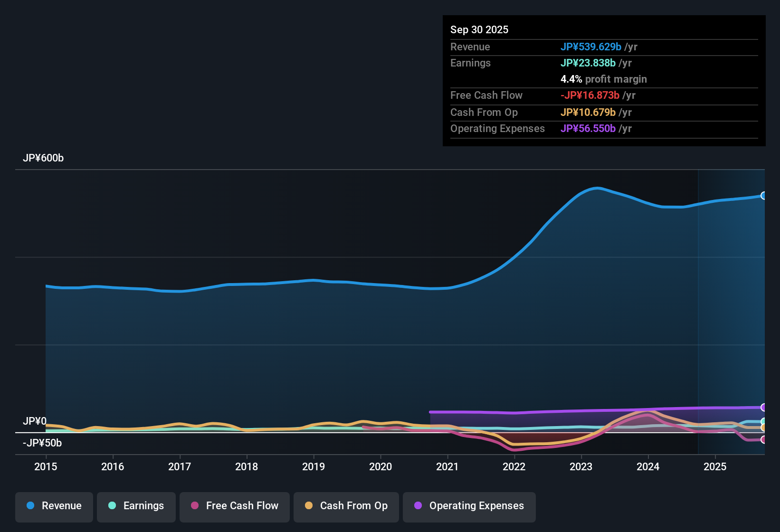This screenshot has width=780, height=532.
Task: Select the Revenue endpoint marker on the chart
Action: tap(764, 195)
